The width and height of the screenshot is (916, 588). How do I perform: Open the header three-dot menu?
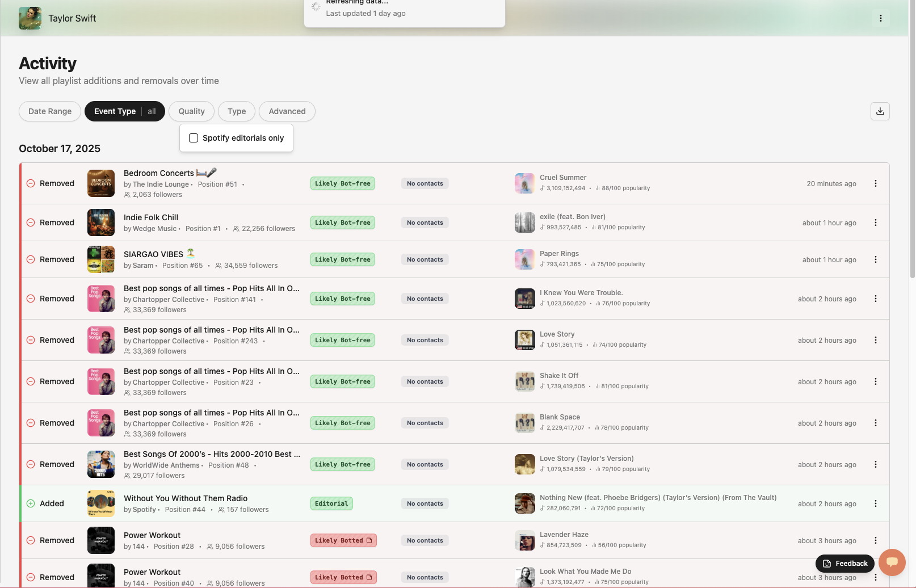[x=880, y=18]
